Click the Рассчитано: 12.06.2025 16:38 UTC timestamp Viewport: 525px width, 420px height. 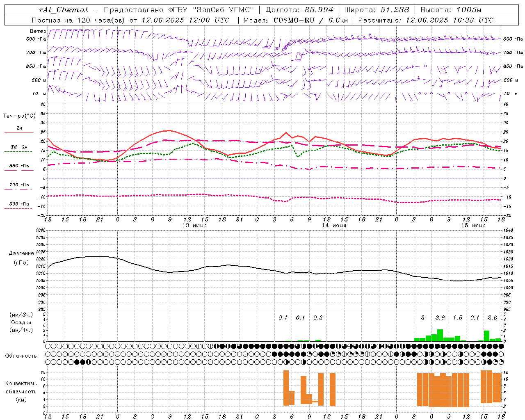(x=426, y=20)
